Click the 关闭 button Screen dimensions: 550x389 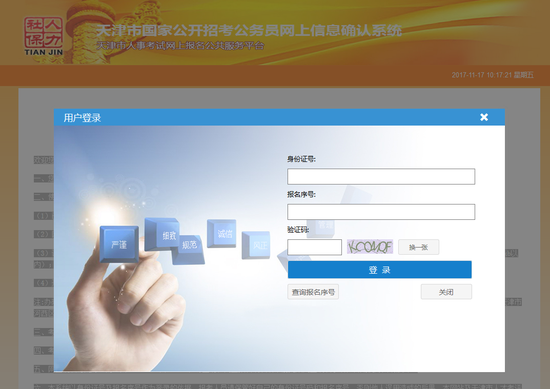click(x=446, y=292)
